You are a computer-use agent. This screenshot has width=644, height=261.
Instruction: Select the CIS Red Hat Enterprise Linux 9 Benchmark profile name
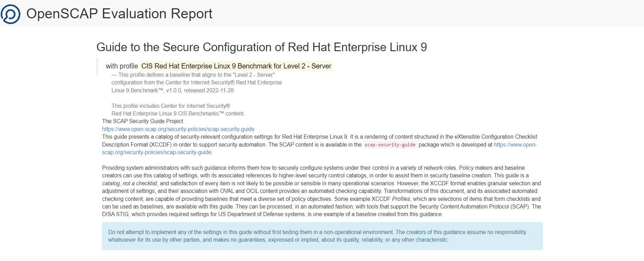(236, 66)
